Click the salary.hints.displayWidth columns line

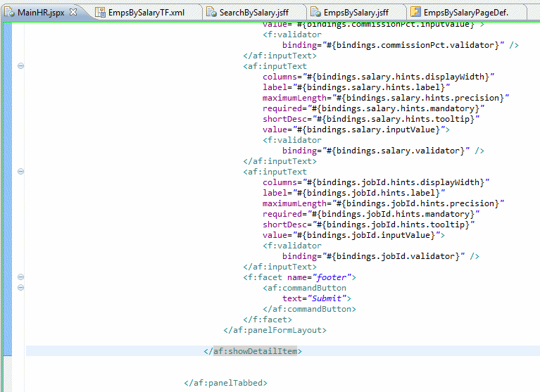pyautogui.click(x=379, y=77)
